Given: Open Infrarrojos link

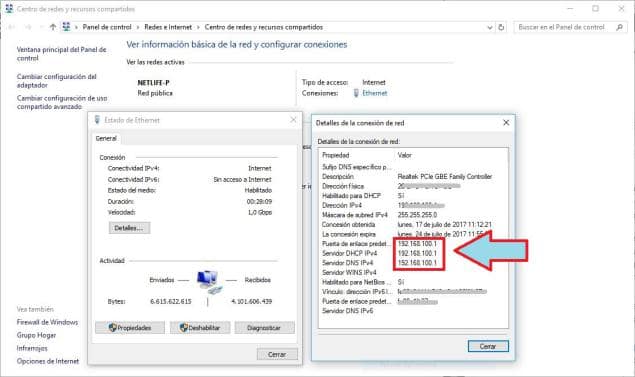Looking at the screenshot, I should point(32,348).
